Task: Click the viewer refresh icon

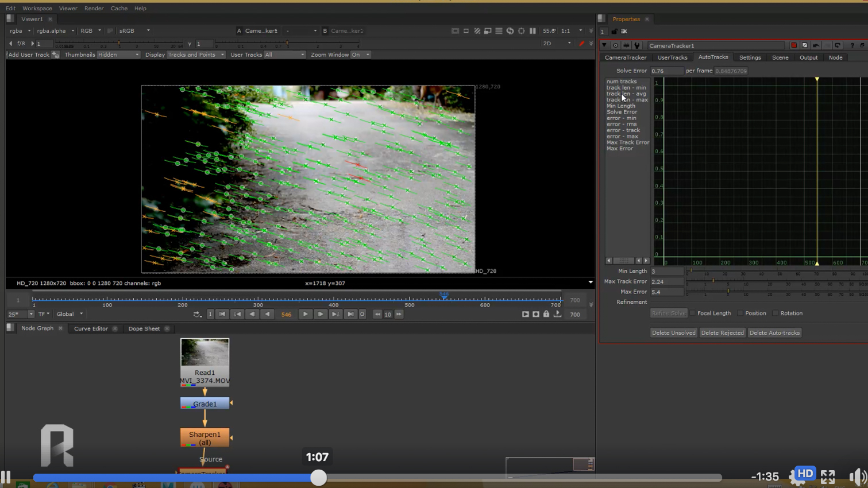Action: coord(510,31)
